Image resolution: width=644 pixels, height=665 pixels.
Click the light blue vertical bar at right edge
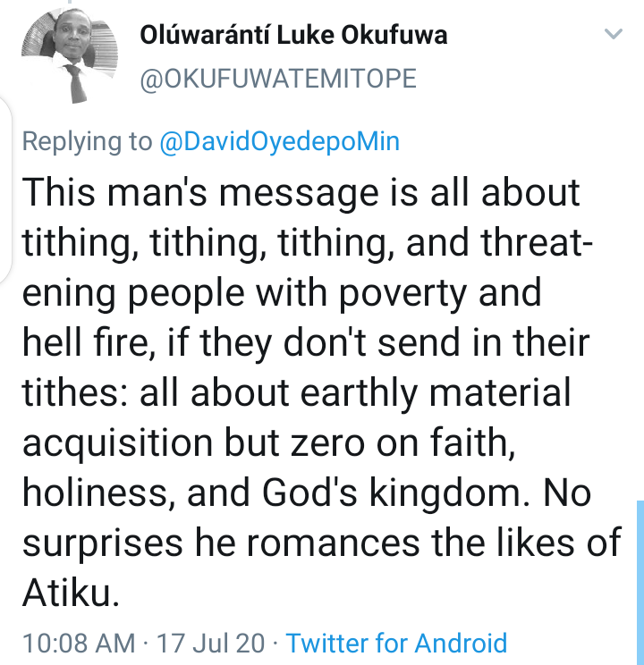[x=640, y=583]
